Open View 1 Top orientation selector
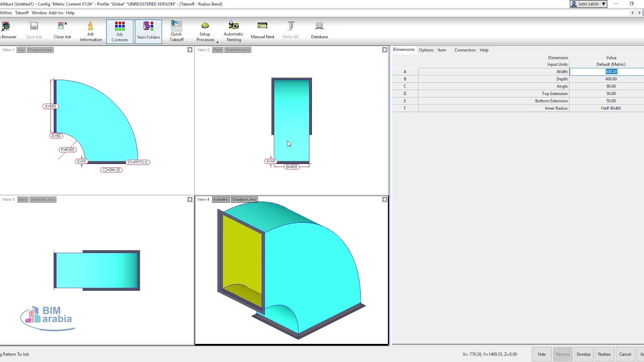 (x=21, y=50)
